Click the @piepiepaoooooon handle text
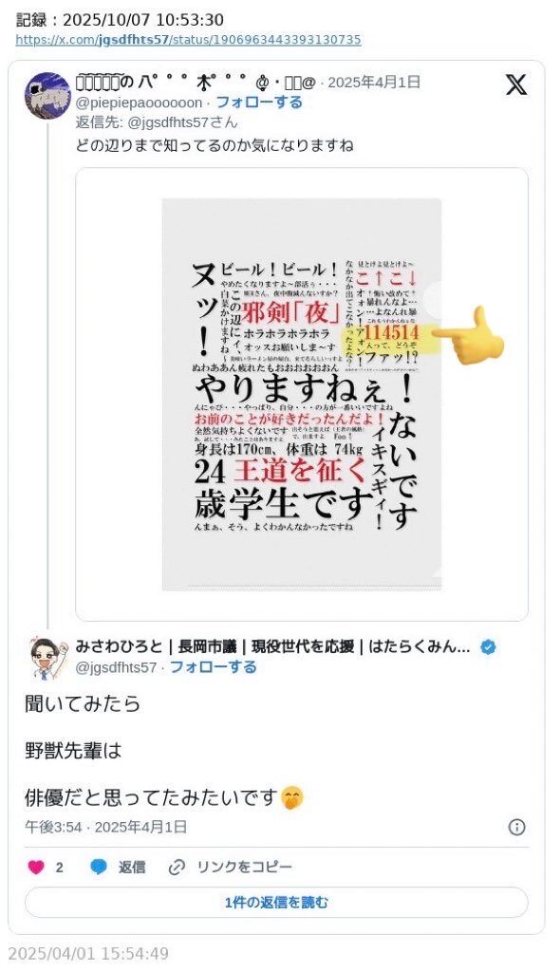Screen dimensions: 560x972 coord(139,103)
